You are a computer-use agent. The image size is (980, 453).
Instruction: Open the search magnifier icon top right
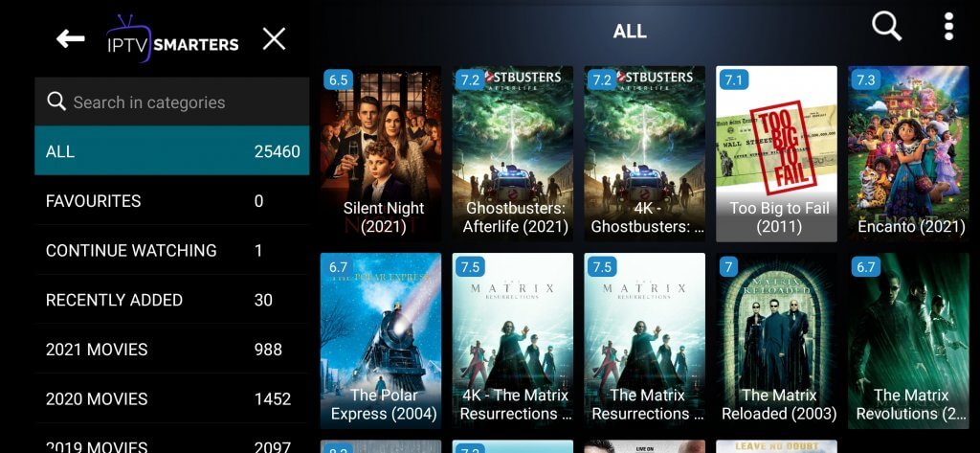(886, 27)
